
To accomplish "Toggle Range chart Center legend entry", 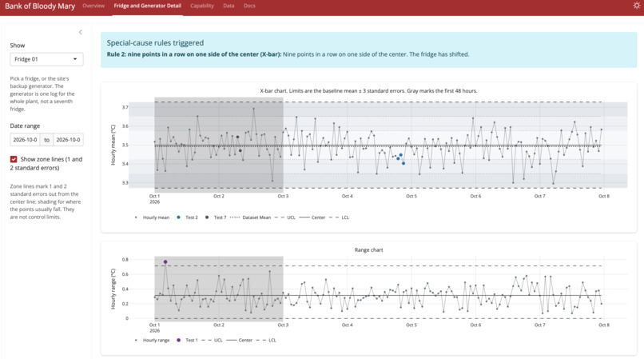I will point(240,340).
